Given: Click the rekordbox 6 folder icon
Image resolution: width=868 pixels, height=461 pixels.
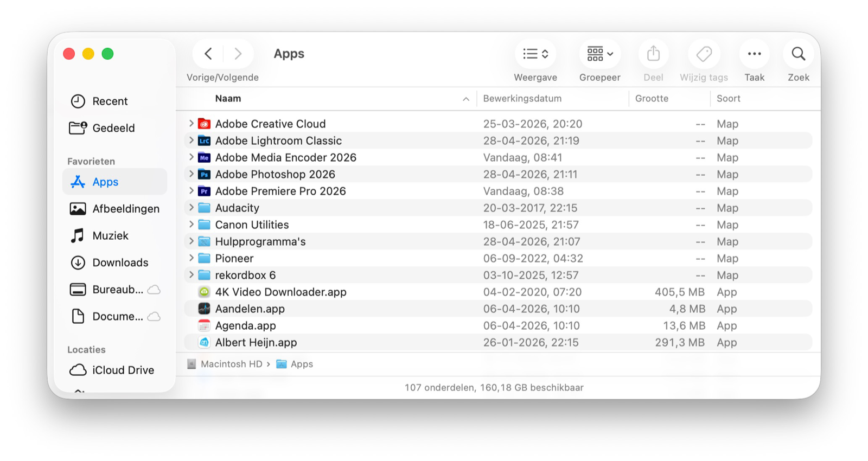Looking at the screenshot, I should click(x=204, y=275).
